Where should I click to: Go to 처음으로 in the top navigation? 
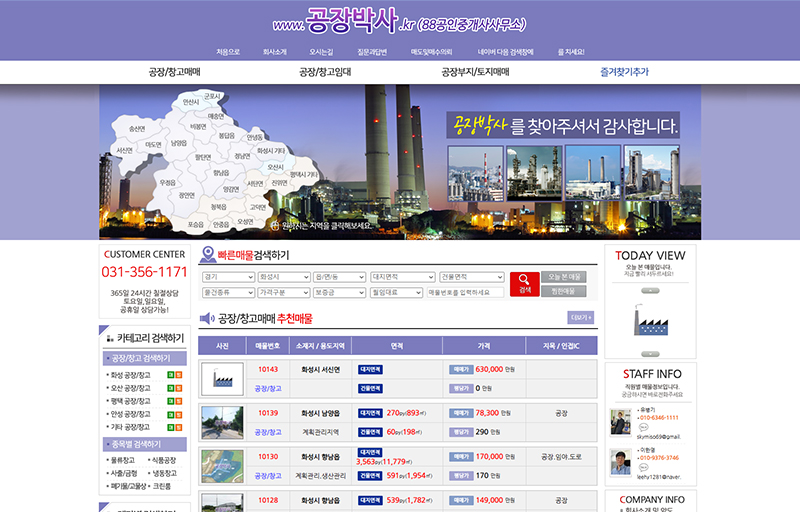pos(228,52)
